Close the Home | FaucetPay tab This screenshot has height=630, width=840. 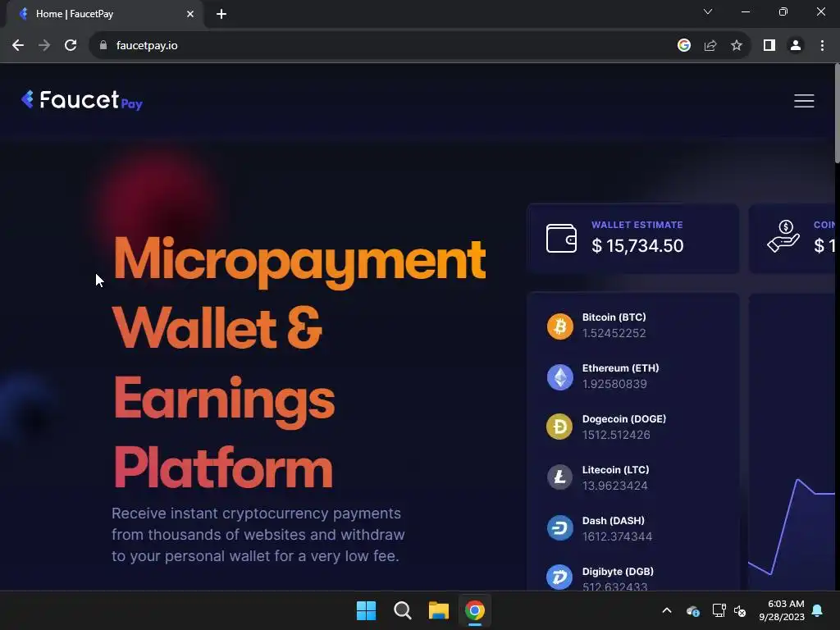[x=190, y=14]
